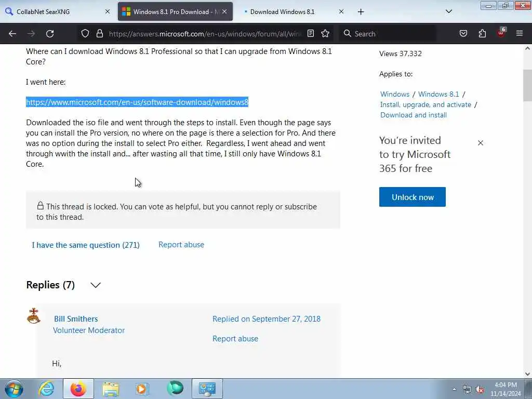
Task: Open Install, upgrade, and activate link
Action: [x=425, y=104]
